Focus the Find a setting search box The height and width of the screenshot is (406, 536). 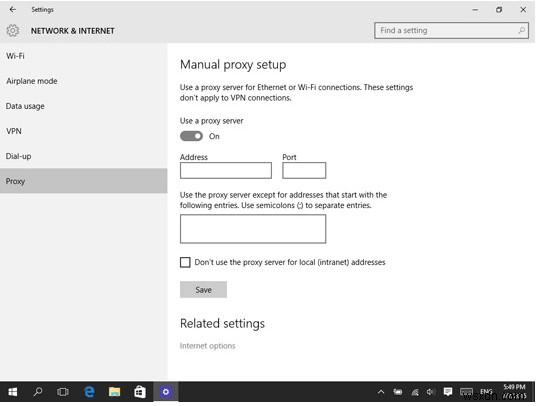click(x=451, y=30)
